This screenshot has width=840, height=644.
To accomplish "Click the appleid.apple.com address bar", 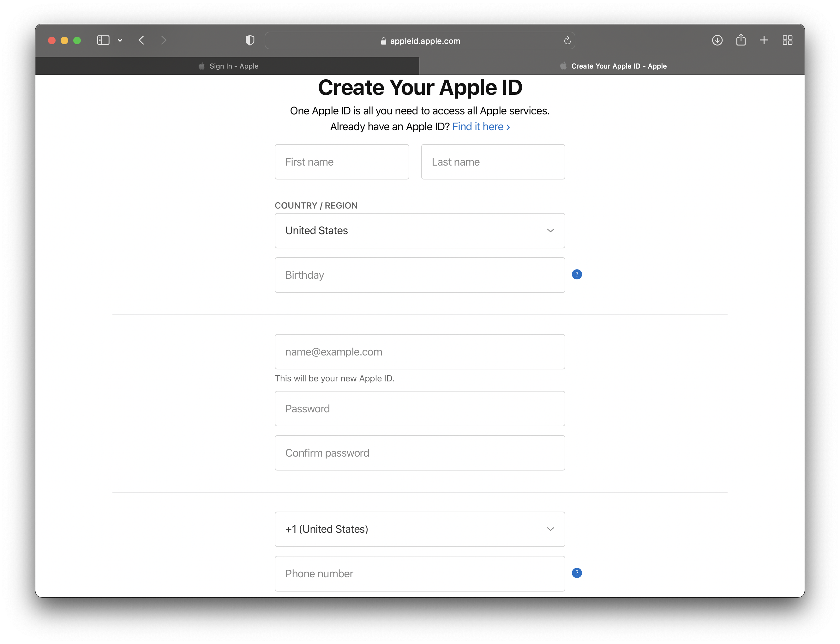I will pos(420,41).
